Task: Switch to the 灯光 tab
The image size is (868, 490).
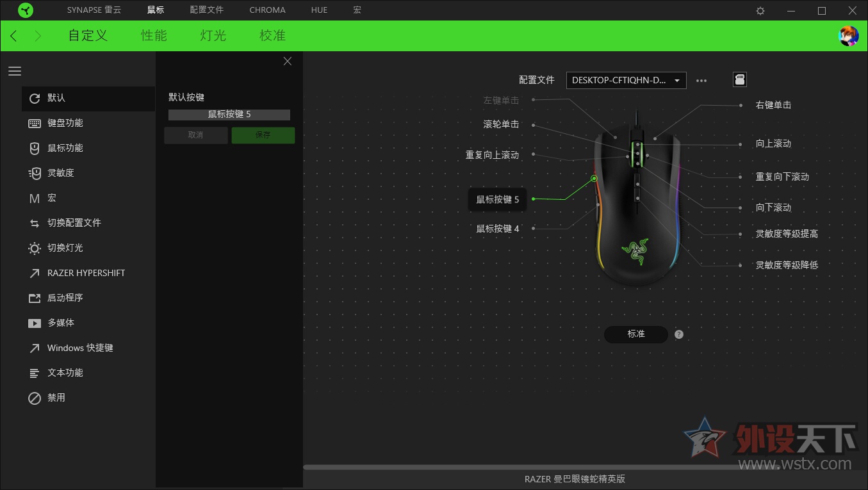Action: tap(213, 36)
